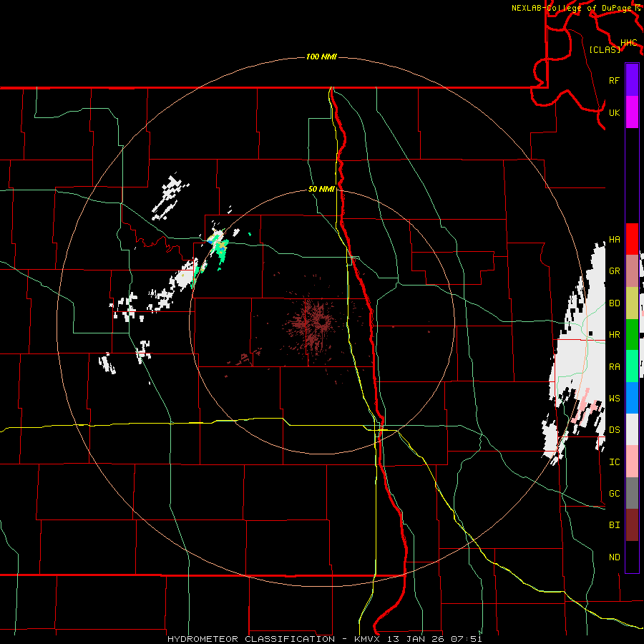Click the [CLAS] units label

(605, 49)
